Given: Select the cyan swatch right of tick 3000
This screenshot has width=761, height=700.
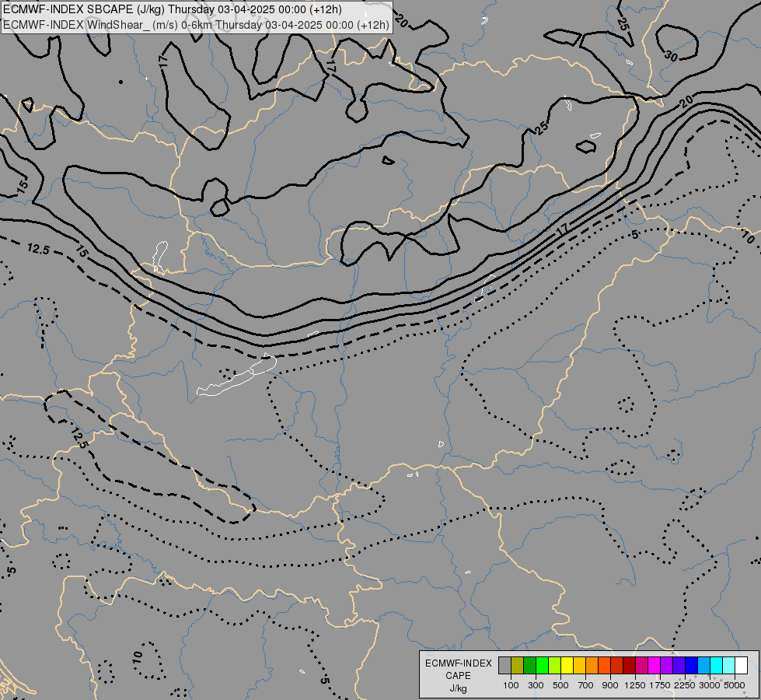Looking at the screenshot, I should tap(717, 666).
